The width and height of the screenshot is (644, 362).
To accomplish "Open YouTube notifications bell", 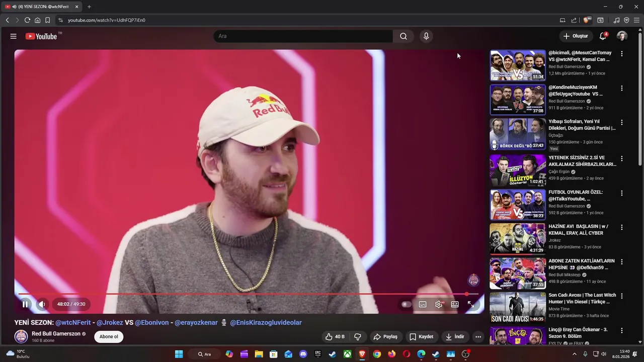I will pos(603,36).
